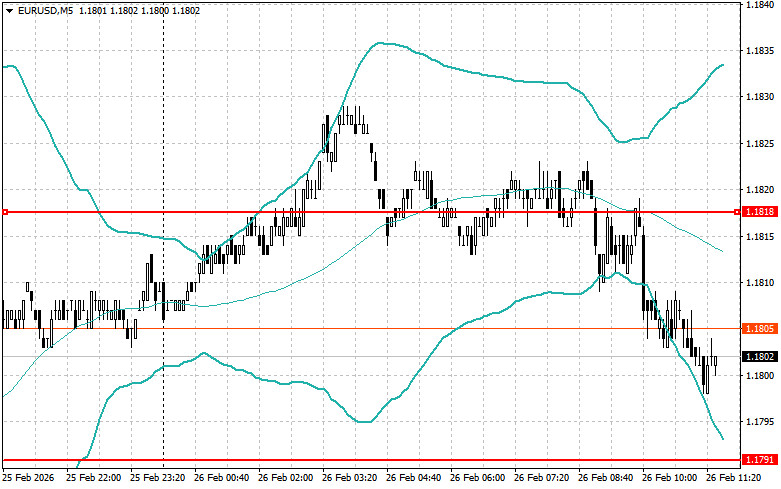Viewport: 781px width, 489px height.
Task: Select the left handle of the 1.1818 line
Action: (5, 212)
